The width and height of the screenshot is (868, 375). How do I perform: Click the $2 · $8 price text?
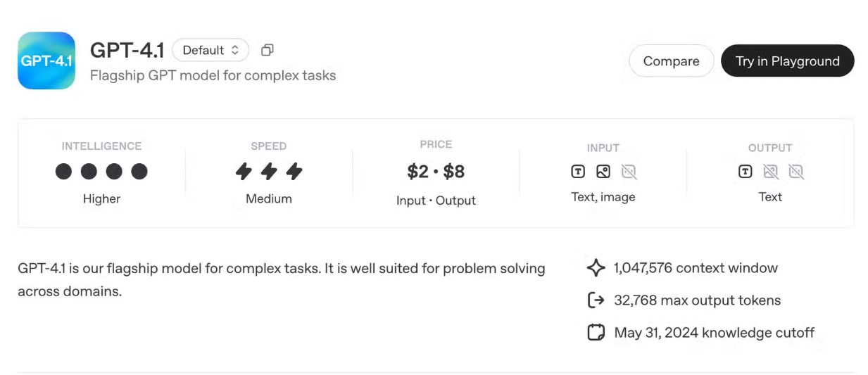(x=436, y=171)
